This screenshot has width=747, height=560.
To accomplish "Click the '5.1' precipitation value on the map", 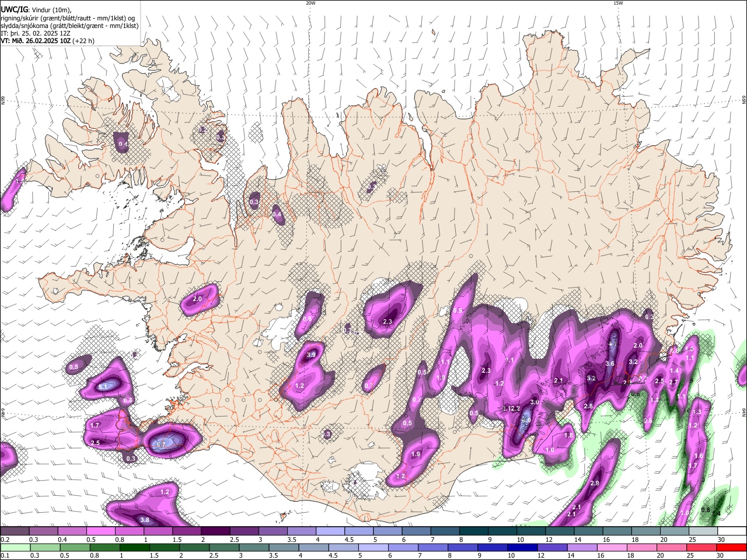I will (x=103, y=386).
